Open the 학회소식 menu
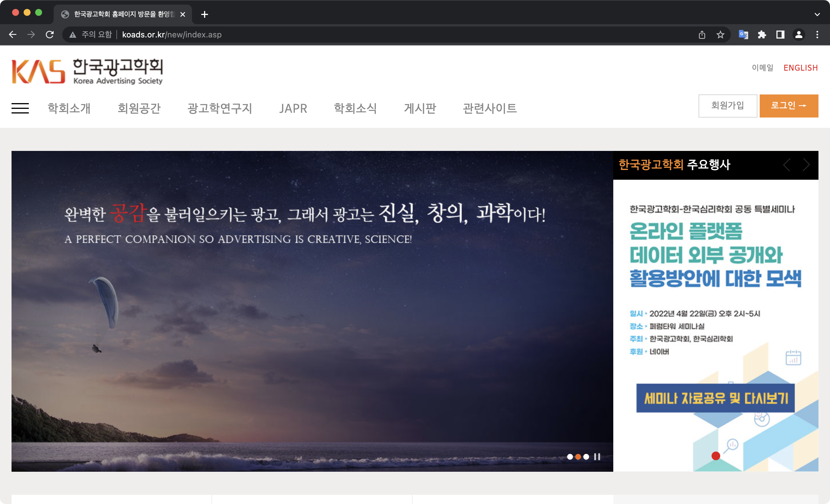The width and height of the screenshot is (830, 504). pos(355,108)
